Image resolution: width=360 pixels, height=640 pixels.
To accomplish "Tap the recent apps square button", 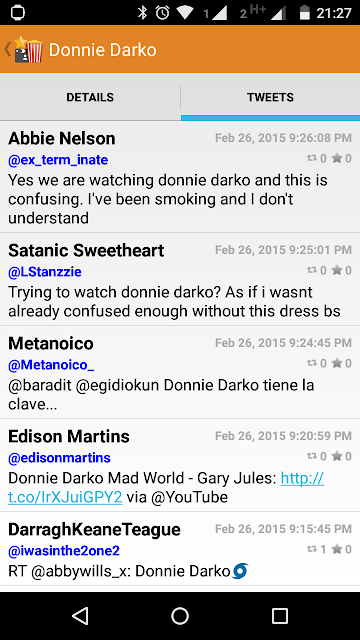I will [x=280, y=616].
